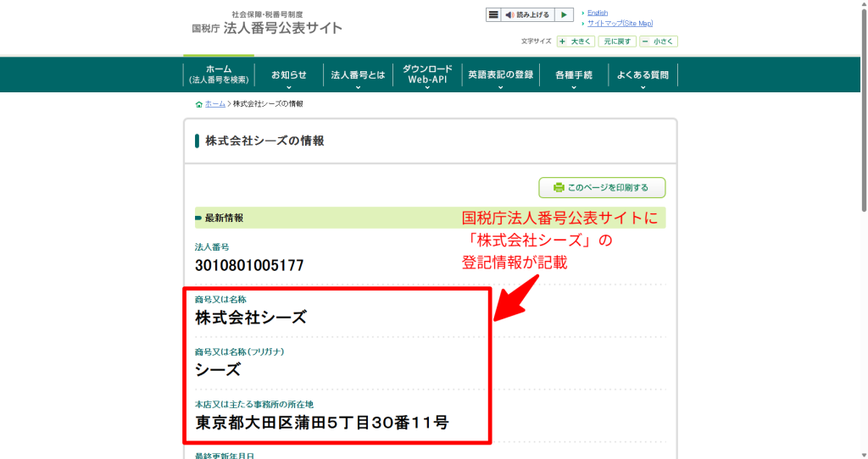
Task: Click the 読み上げる speaker button
Action: [527, 15]
